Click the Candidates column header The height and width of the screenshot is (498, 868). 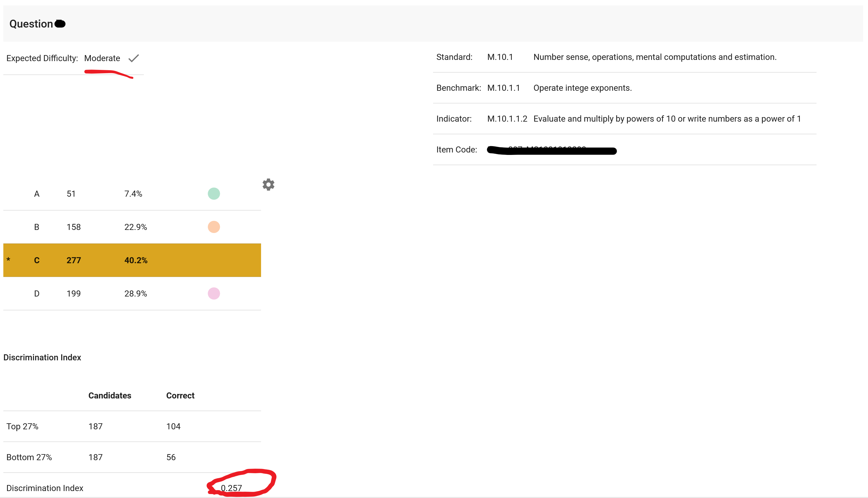click(x=110, y=395)
